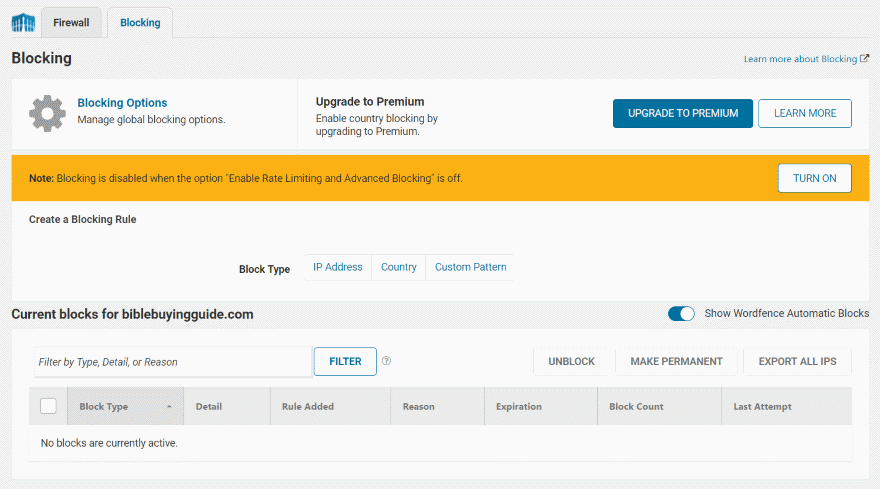The height and width of the screenshot is (489, 880).
Task: Click the Blocking Options gear icon
Action: click(47, 113)
